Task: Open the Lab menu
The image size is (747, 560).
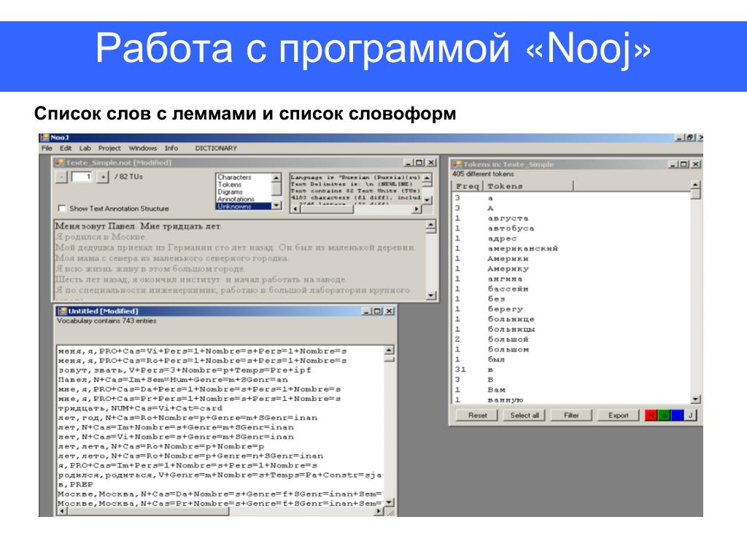Action: 85,148
